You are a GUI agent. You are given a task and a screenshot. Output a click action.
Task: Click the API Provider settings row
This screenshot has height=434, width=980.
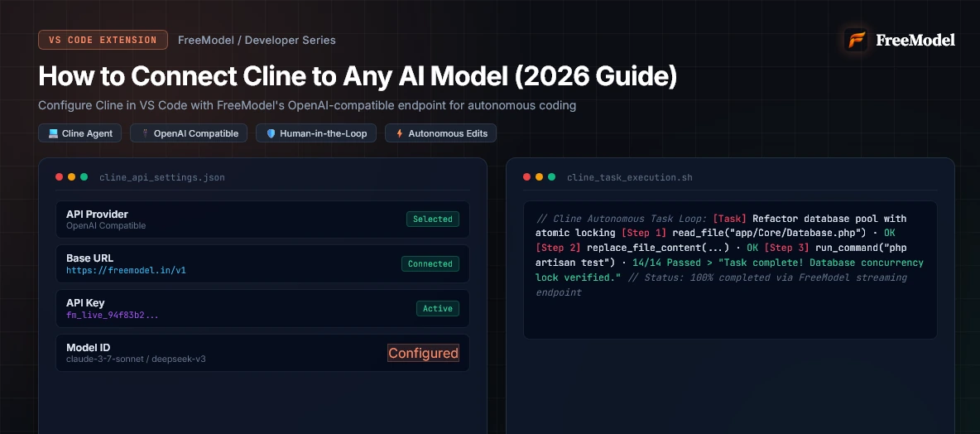(262, 219)
